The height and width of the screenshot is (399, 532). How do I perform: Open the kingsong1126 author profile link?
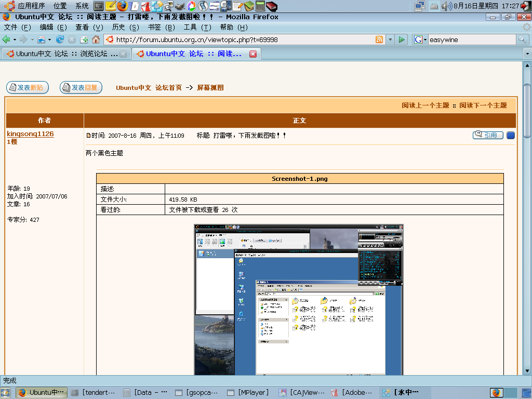point(30,134)
